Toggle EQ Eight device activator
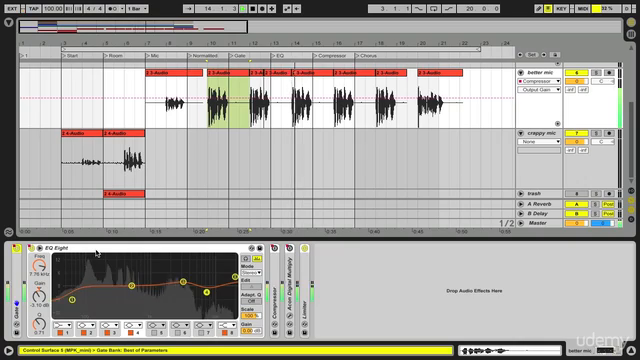 click(x=31, y=248)
